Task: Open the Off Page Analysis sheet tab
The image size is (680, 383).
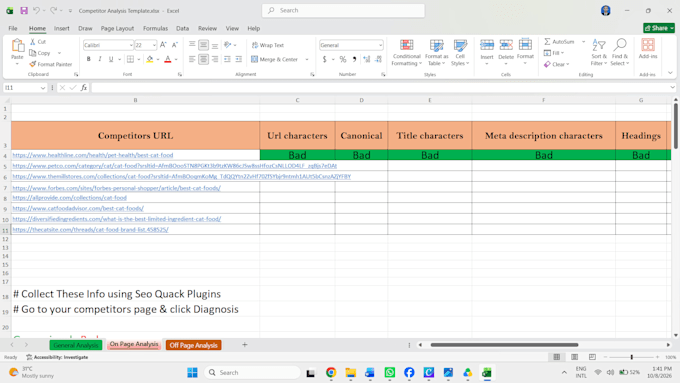Action: click(x=193, y=345)
